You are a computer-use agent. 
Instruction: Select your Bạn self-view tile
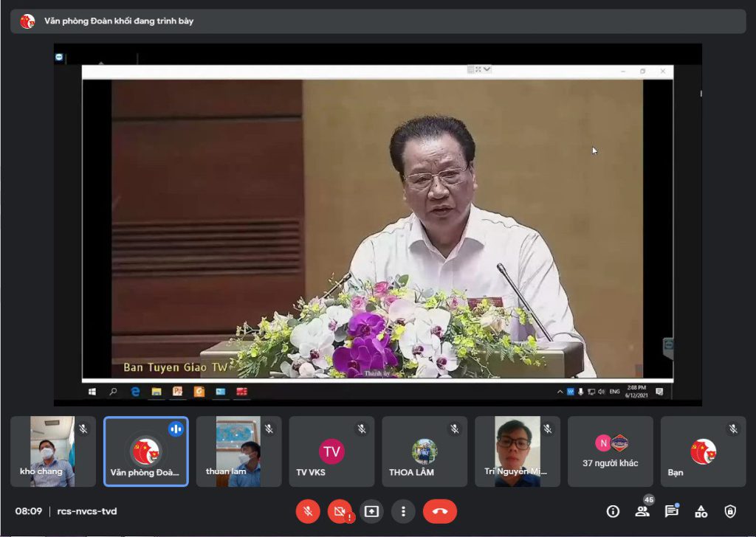click(x=703, y=451)
